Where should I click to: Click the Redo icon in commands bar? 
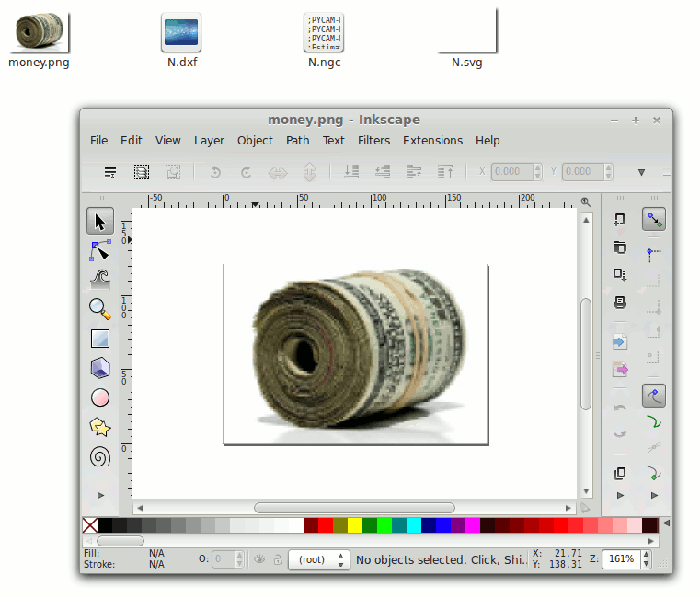pyautogui.click(x=620, y=434)
